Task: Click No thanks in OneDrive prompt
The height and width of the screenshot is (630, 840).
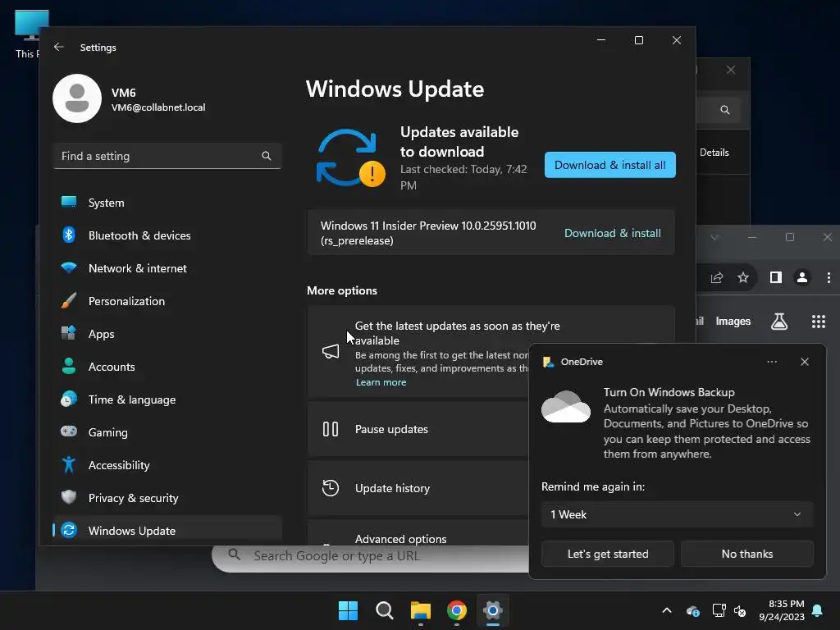Action: coord(746,554)
